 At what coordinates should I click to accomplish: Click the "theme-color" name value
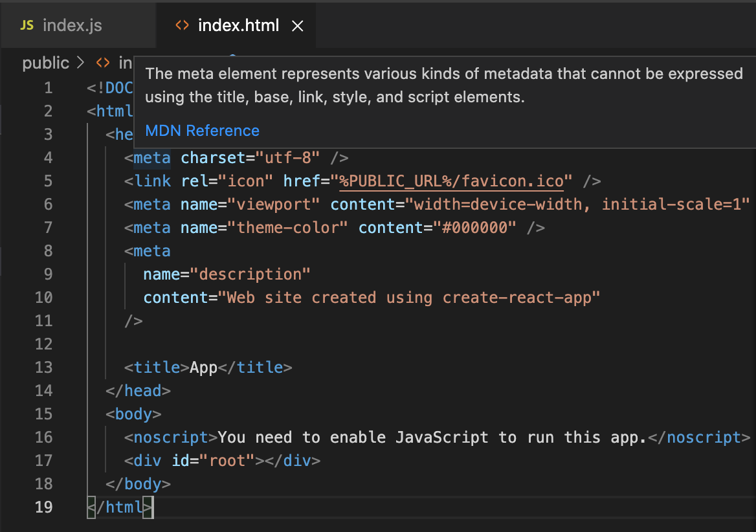coord(287,227)
